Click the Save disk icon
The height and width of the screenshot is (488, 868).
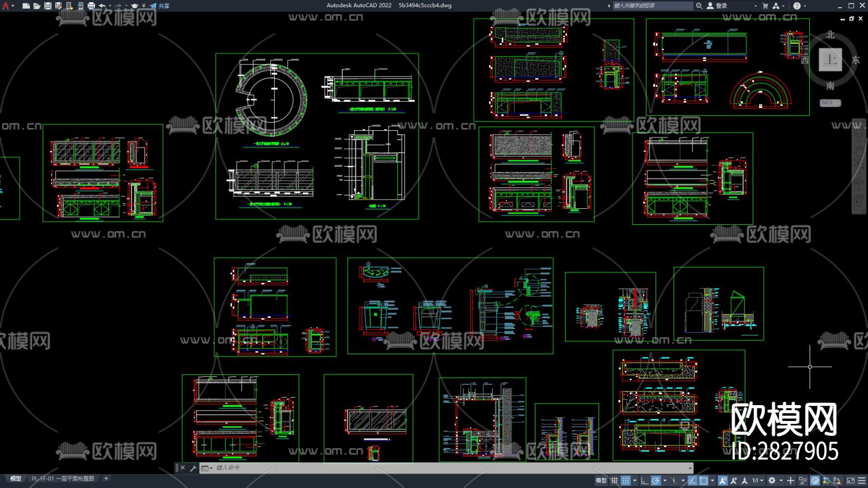point(48,6)
